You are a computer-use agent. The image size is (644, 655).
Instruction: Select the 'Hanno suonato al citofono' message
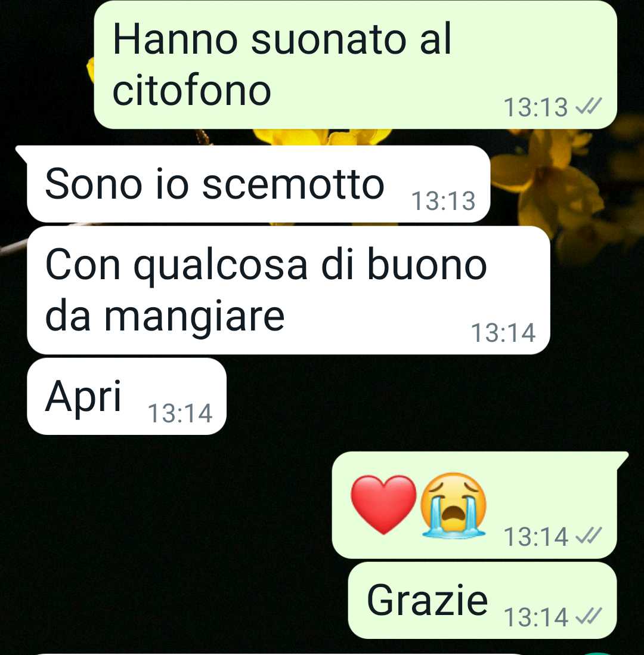pos(355,65)
